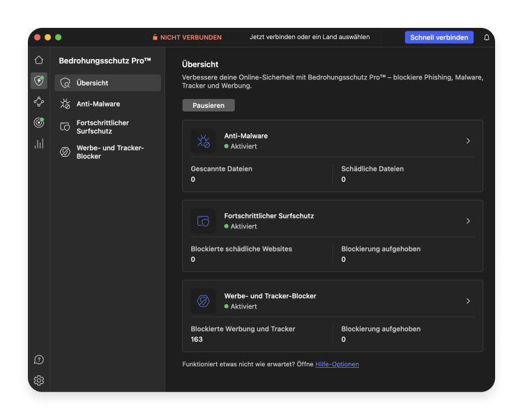Expand the Anti-Malware card chevron

(x=468, y=141)
